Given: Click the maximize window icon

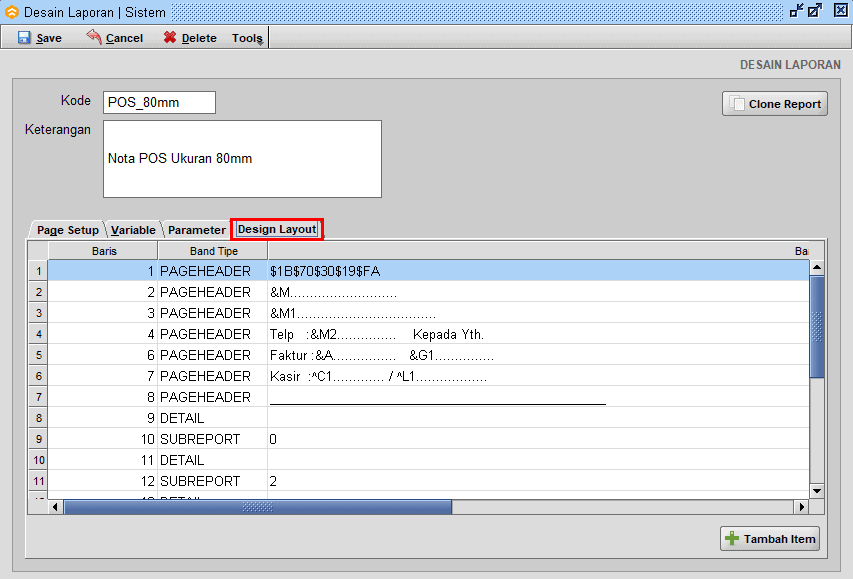Looking at the screenshot, I should click(815, 10).
